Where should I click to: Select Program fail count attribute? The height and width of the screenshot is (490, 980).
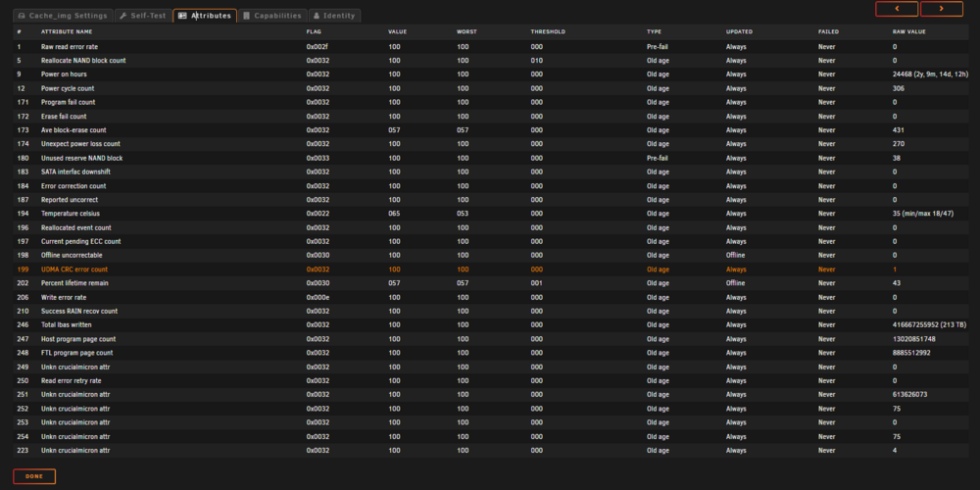pos(491,103)
